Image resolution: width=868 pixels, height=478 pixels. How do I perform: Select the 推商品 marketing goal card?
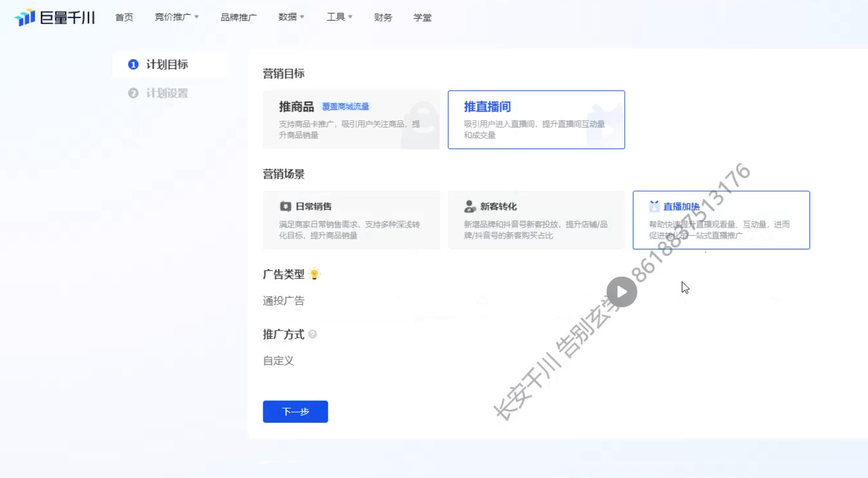(x=351, y=120)
